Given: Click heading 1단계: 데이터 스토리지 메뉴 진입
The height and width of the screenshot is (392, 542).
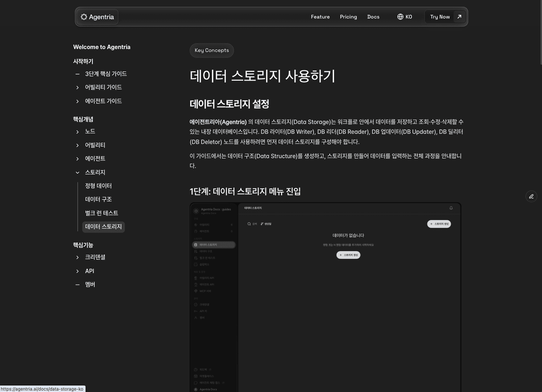Looking at the screenshot, I should coord(245,192).
